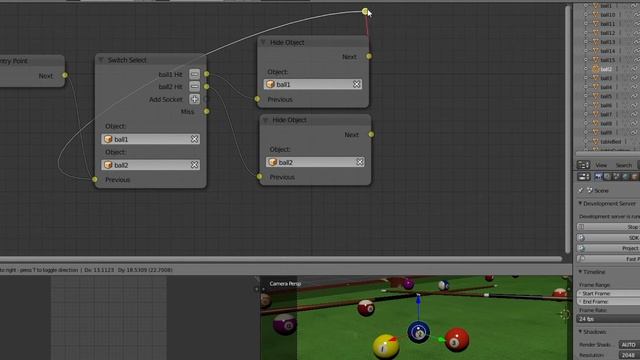Click the Start Frame field
This screenshot has height=360, width=640.
[x=608, y=293]
